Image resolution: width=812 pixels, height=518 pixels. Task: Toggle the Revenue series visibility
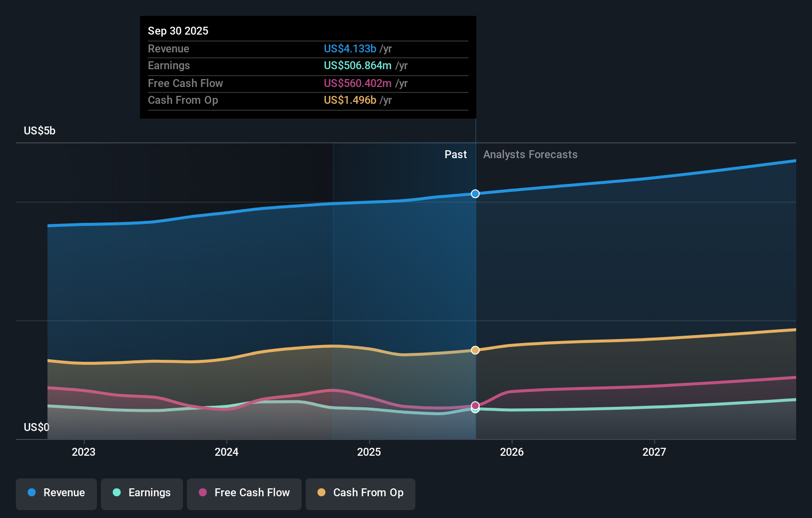56,493
